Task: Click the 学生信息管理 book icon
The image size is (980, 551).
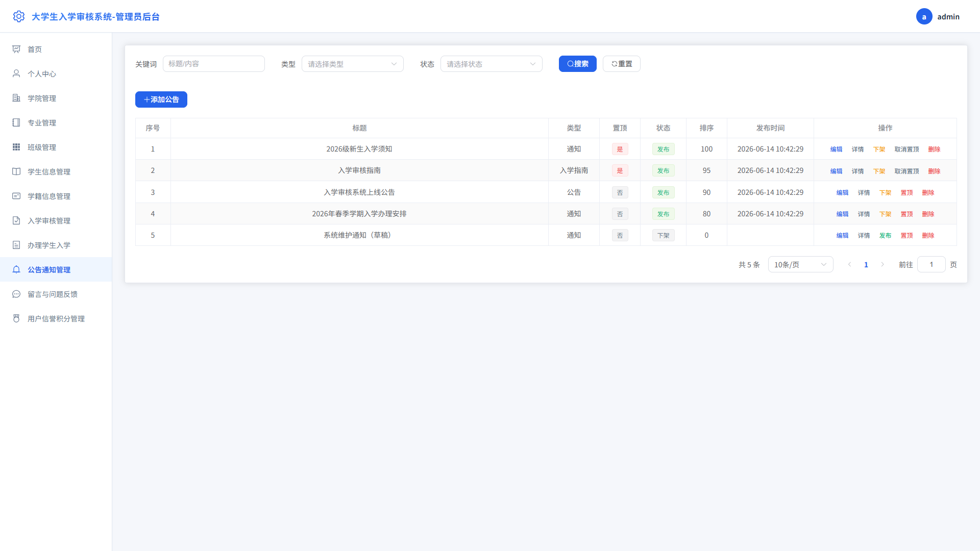Action: (16, 171)
